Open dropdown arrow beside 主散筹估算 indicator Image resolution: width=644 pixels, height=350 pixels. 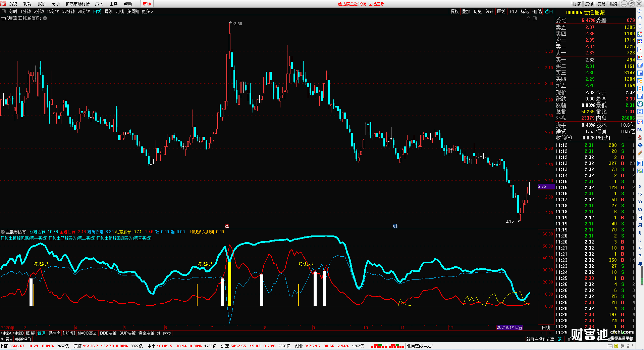(x=3, y=232)
